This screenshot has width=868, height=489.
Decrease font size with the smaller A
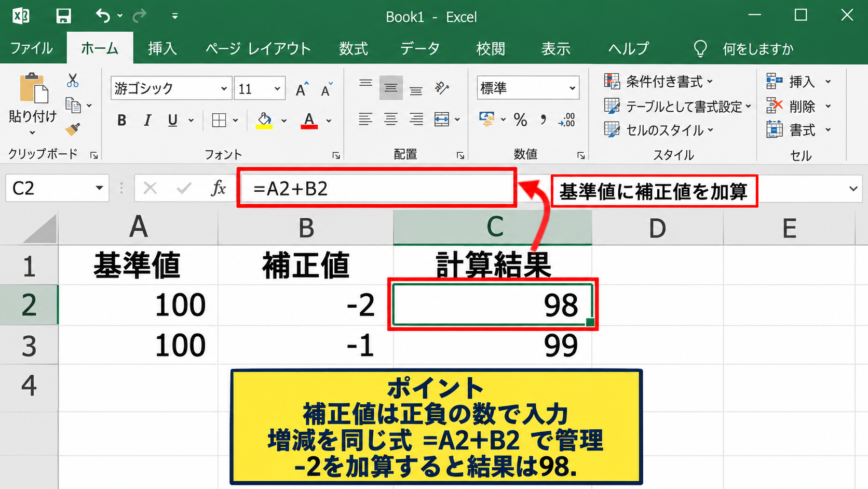click(327, 89)
